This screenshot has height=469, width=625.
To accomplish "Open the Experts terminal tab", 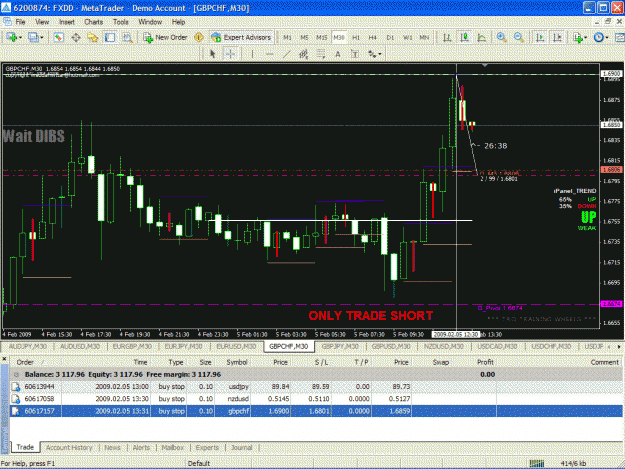I will pyautogui.click(x=207, y=447).
